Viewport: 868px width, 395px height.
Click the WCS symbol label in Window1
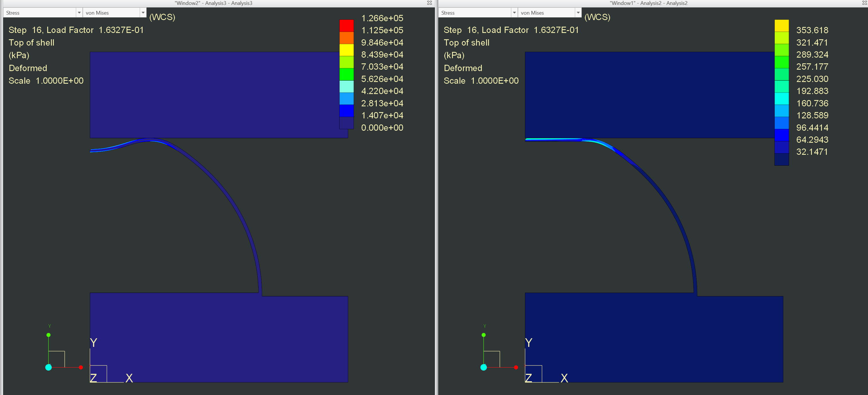(x=598, y=17)
